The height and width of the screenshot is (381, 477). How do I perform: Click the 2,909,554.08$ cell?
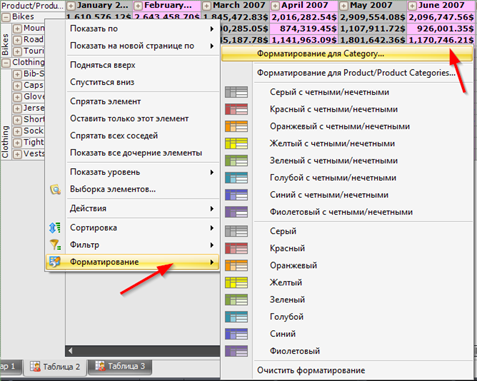pos(373,17)
